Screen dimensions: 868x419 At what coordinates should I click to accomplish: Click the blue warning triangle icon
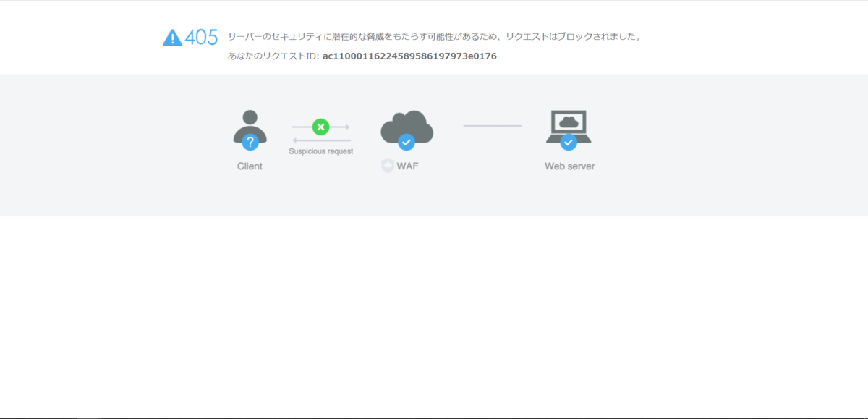(171, 35)
